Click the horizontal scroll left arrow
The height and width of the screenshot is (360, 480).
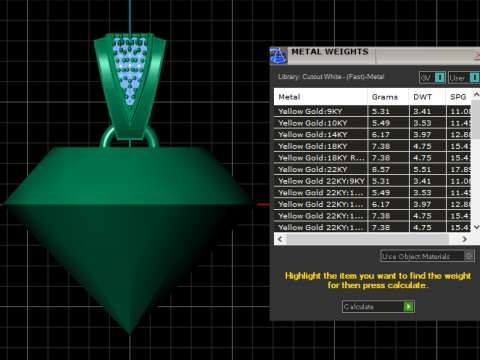(280, 239)
